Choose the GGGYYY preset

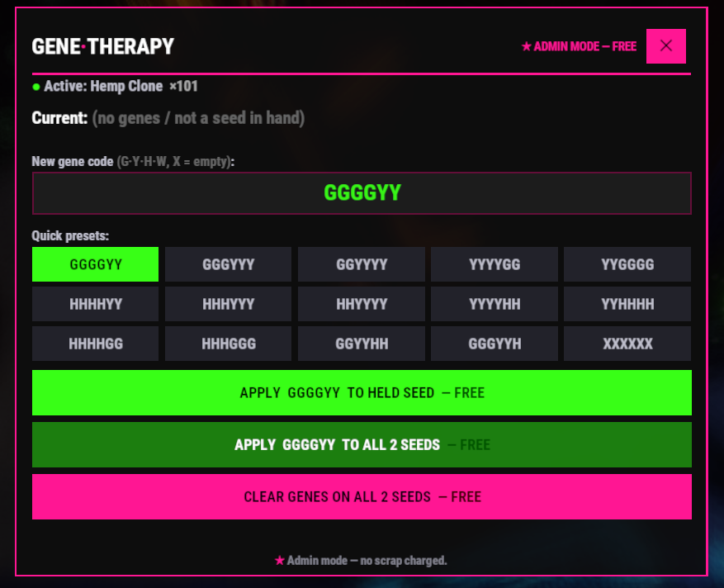point(228,264)
